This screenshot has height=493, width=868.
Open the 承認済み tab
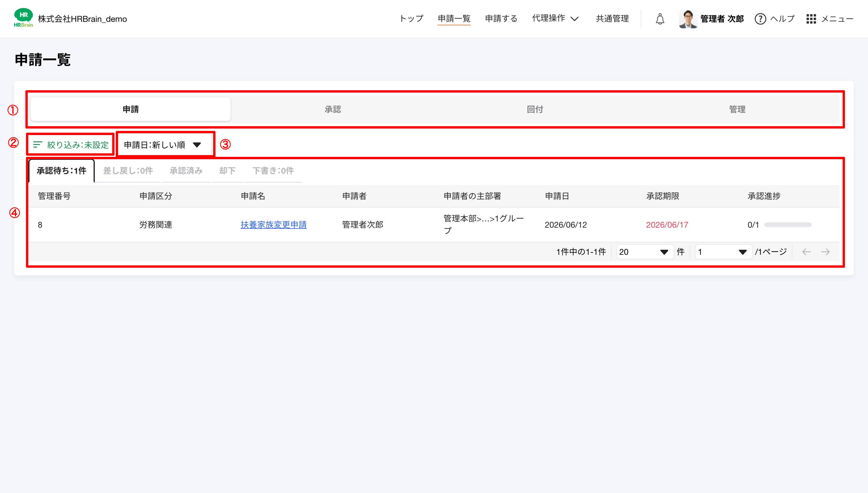186,171
